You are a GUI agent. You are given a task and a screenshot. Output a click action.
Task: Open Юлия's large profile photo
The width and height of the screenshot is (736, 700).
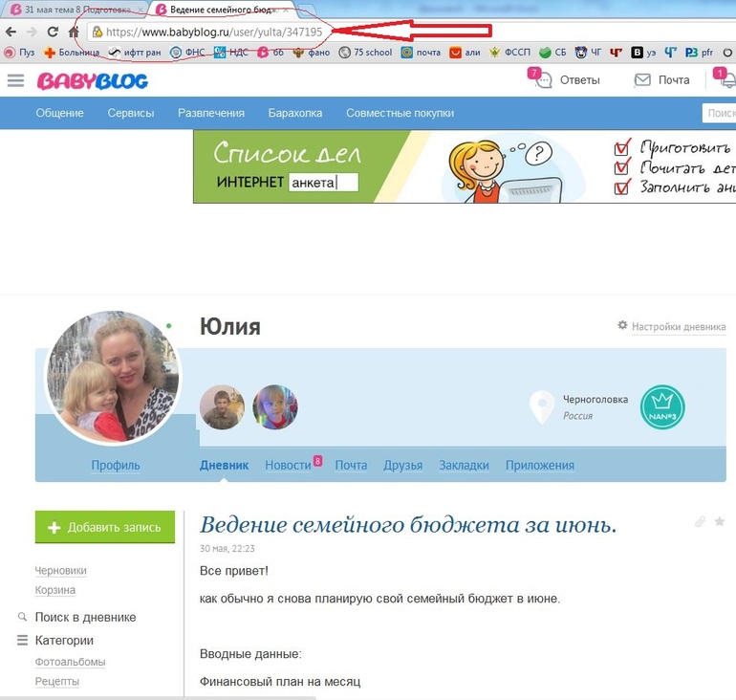113,378
